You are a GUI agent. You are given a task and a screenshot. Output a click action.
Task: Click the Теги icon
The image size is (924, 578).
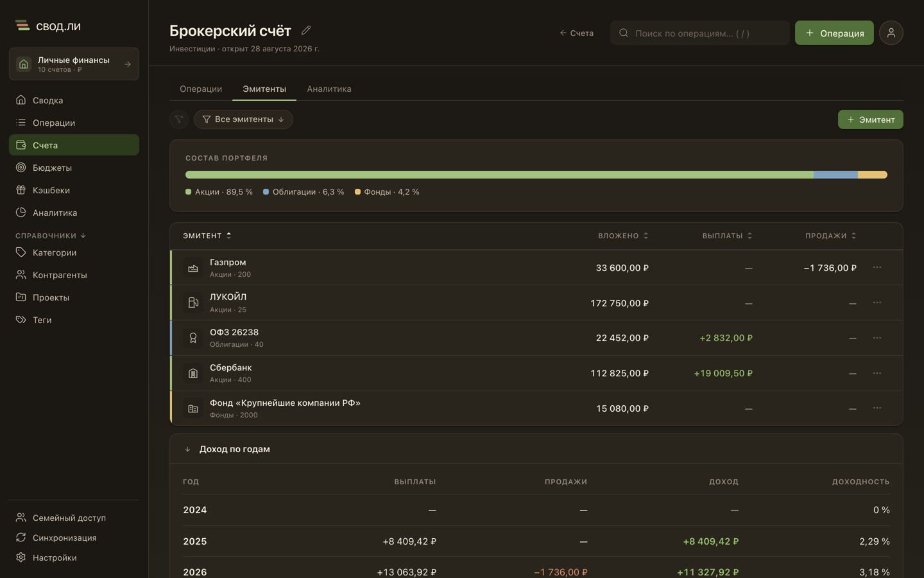(x=21, y=320)
